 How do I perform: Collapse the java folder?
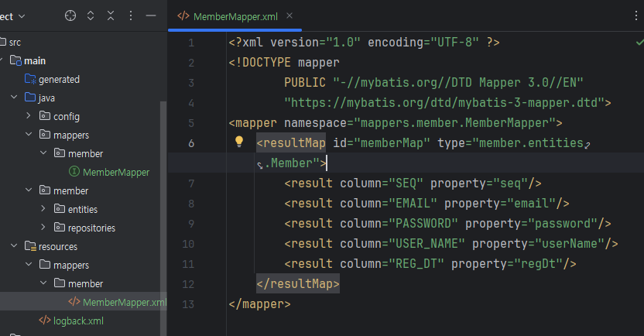(14, 97)
